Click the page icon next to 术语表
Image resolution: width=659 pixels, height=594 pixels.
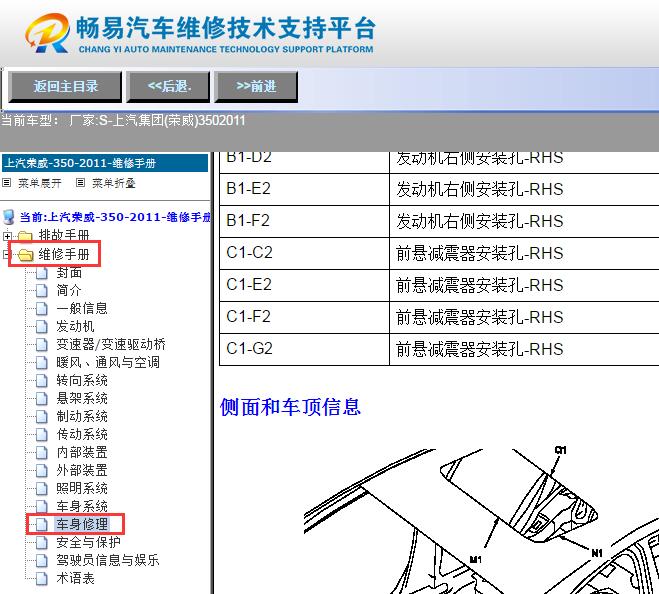pyautogui.click(x=42, y=579)
